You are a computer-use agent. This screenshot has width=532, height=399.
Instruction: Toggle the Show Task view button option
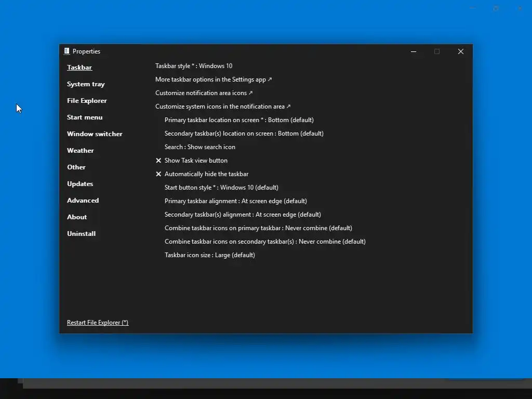(191, 161)
